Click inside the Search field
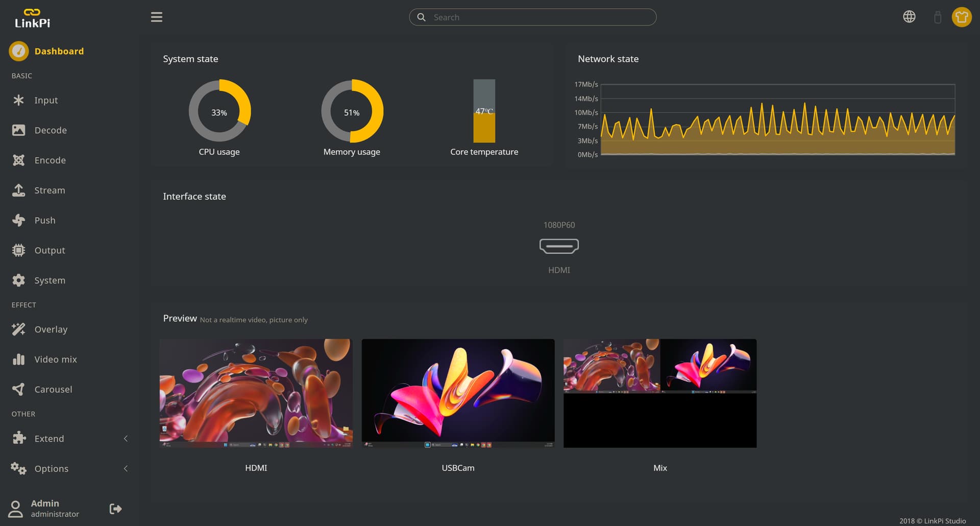The height and width of the screenshot is (526, 980). tap(541, 17)
